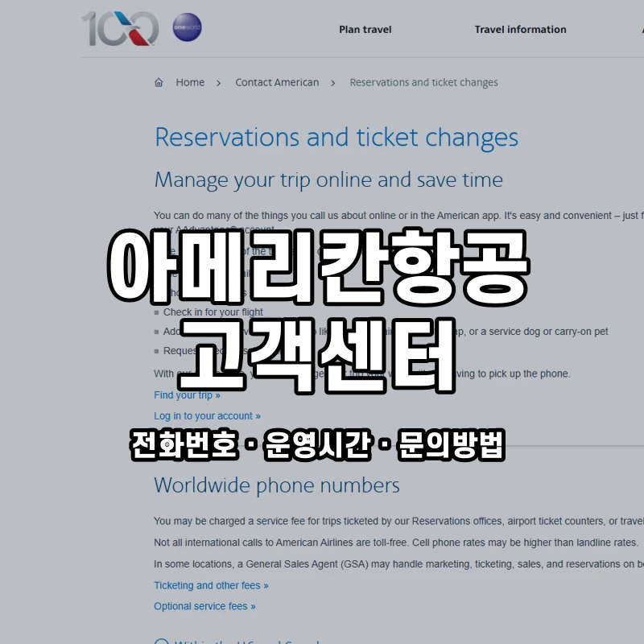Click the oneworld alliance logo
The width and height of the screenshot is (644, 644).
point(188,27)
